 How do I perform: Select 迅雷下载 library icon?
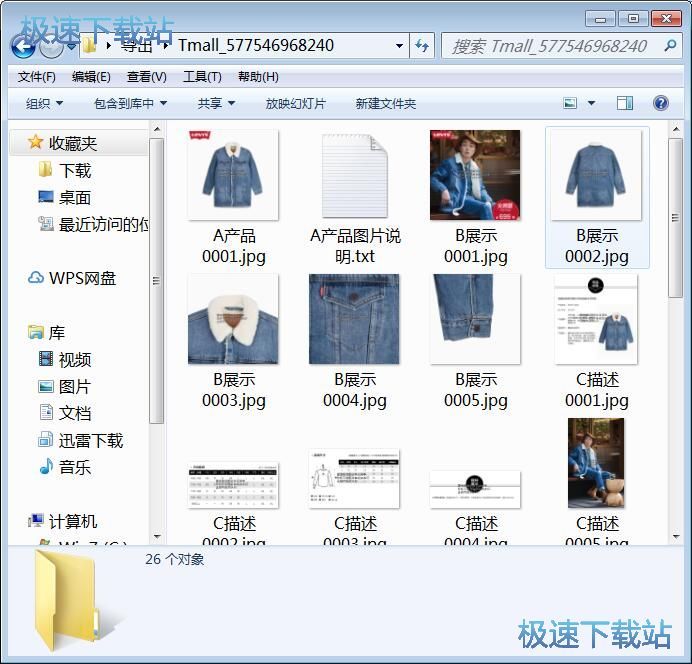(x=45, y=439)
